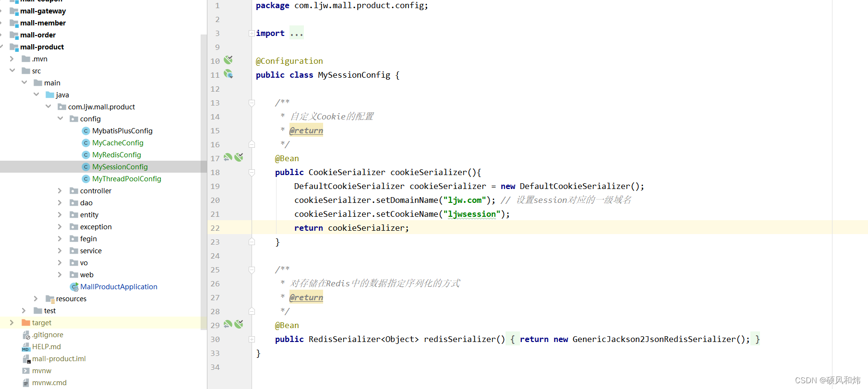Expand the fegin package
Screen dimensions: 868x389
60,238
